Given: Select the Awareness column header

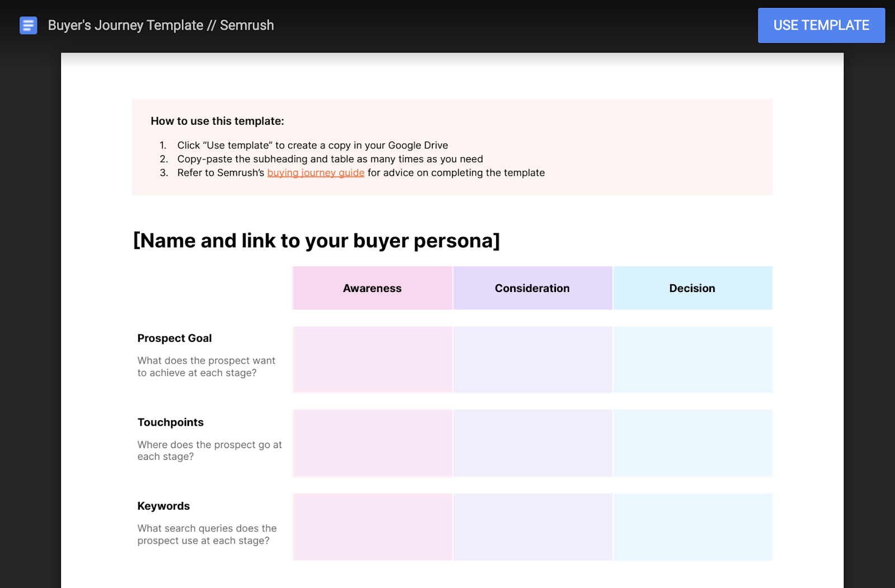Looking at the screenshot, I should pos(372,288).
